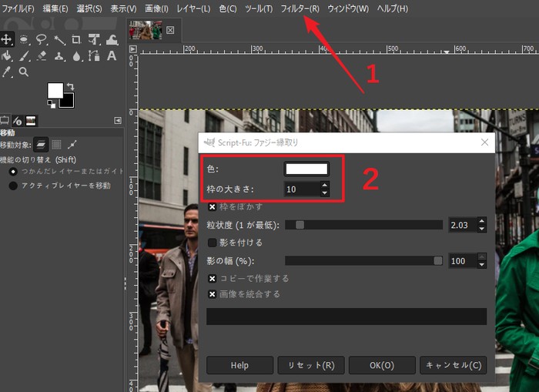
Task: Switch to the Device Status tab
Action: (18, 121)
